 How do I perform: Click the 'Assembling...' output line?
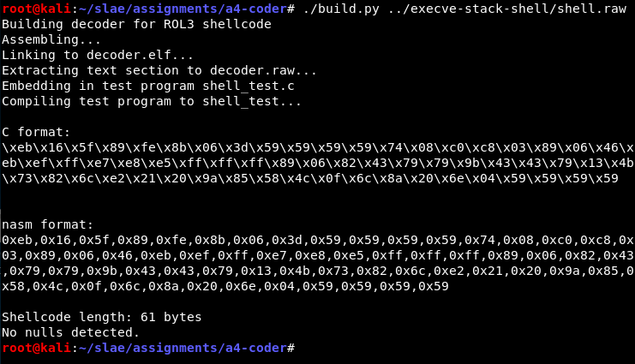tap(51, 39)
